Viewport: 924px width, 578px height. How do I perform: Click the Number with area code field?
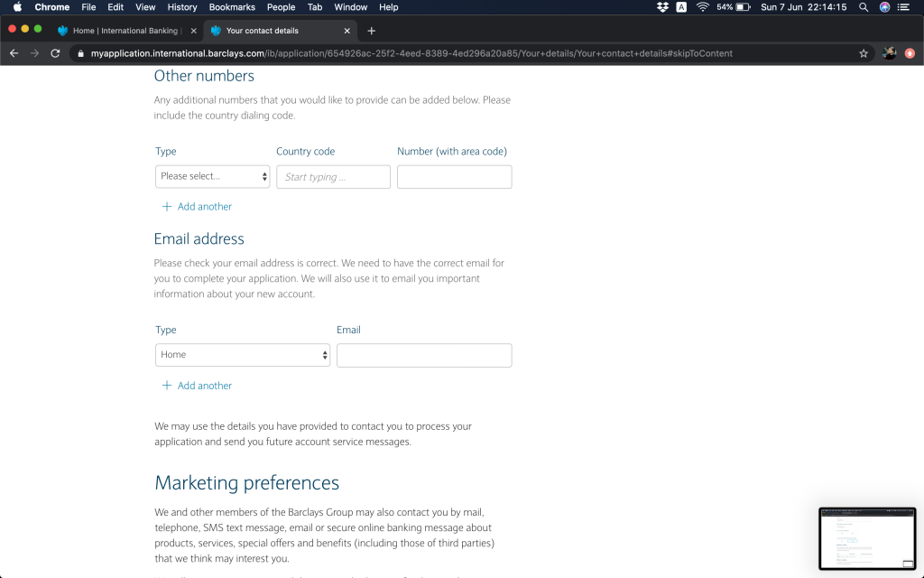pyautogui.click(x=454, y=177)
